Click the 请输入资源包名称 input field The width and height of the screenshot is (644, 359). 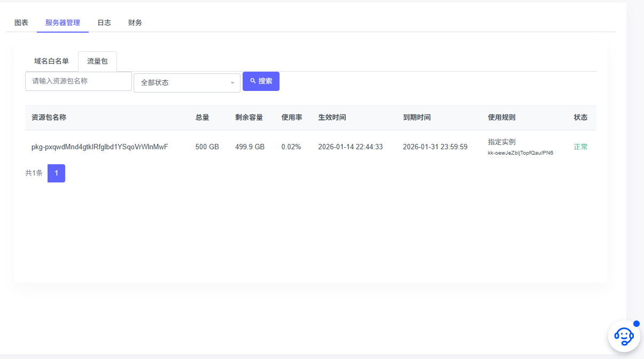tap(78, 81)
